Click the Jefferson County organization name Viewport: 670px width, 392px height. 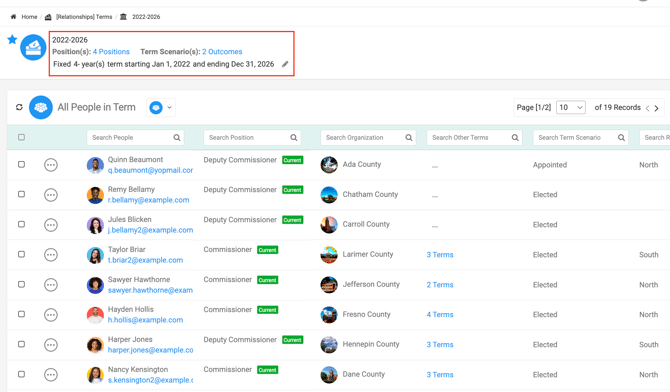[x=371, y=284]
